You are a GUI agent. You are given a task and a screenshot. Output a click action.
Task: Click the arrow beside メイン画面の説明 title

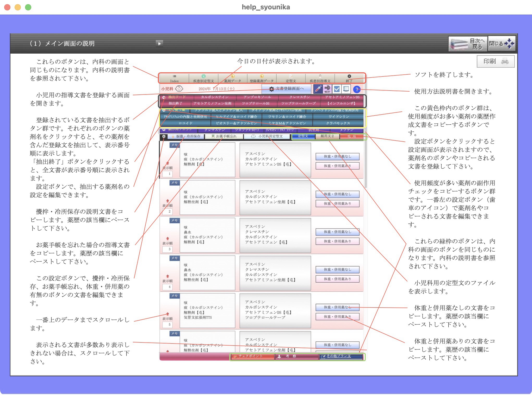coord(159,43)
